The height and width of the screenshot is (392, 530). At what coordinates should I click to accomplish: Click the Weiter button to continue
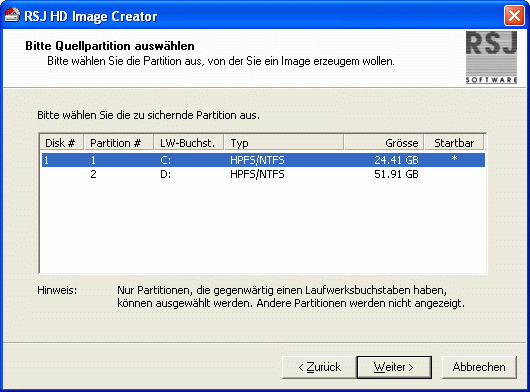(394, 367)
